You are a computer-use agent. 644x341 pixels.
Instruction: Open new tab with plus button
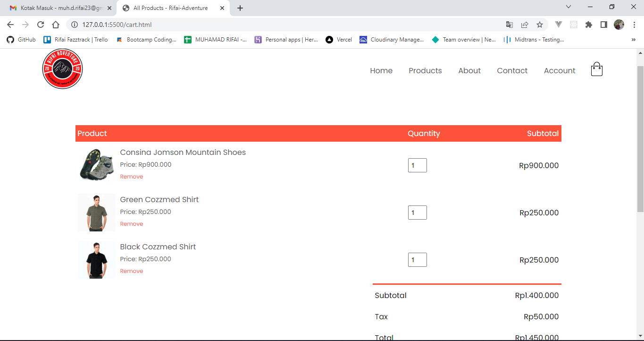pos(240,8)
